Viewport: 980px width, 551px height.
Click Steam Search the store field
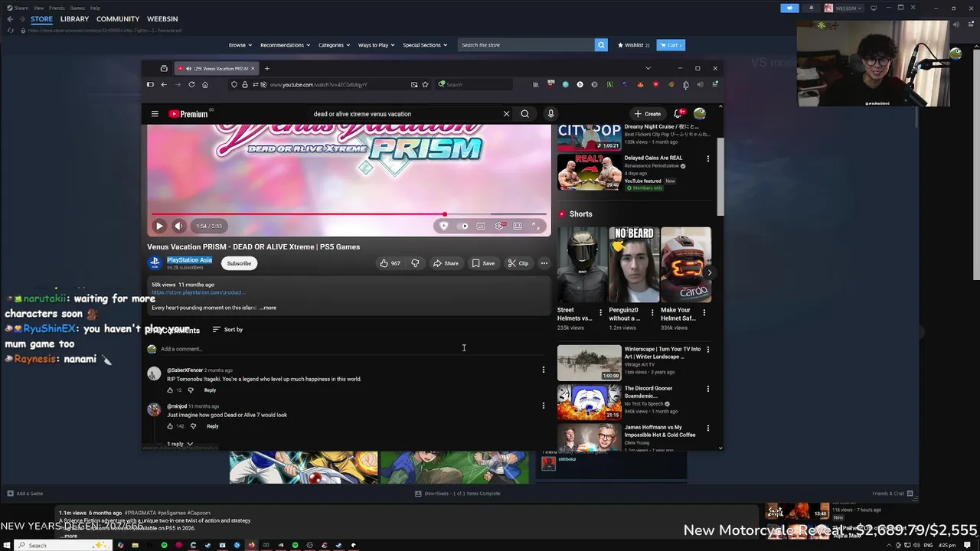(x=526, y=45)
